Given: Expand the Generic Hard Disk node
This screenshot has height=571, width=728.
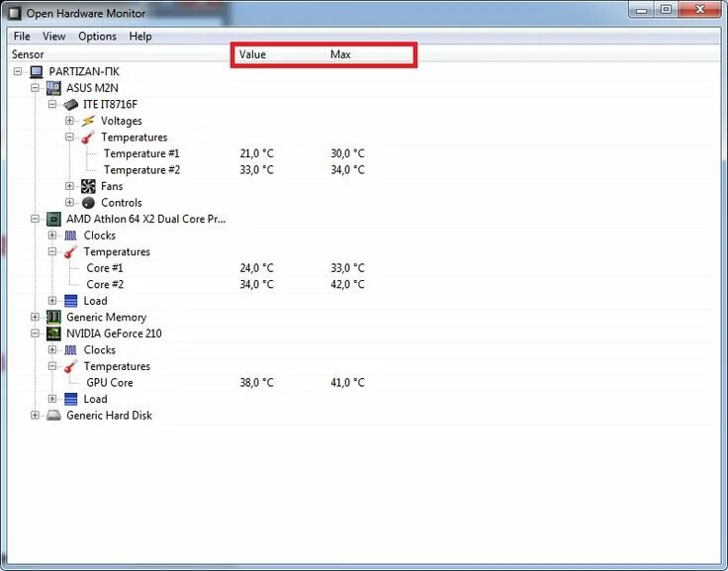Looking at the screenshot, I should [35, 416].
